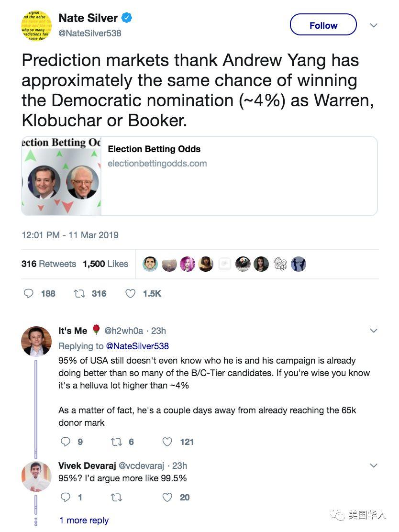Open the @NateSilver538 mention in reply
Viewport: 399px width, 532px height.
tap(137, 346)
